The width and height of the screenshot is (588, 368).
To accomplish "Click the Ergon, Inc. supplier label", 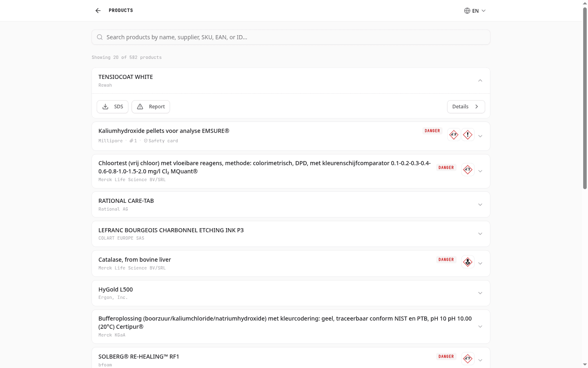I will click(113, 298).
